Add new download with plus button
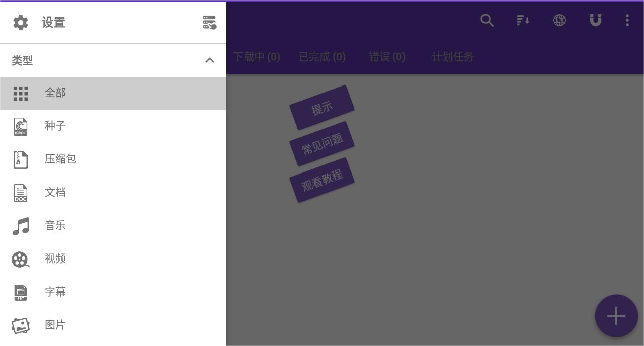The width and height of the screenshot is (644, 346). (616, 316)
